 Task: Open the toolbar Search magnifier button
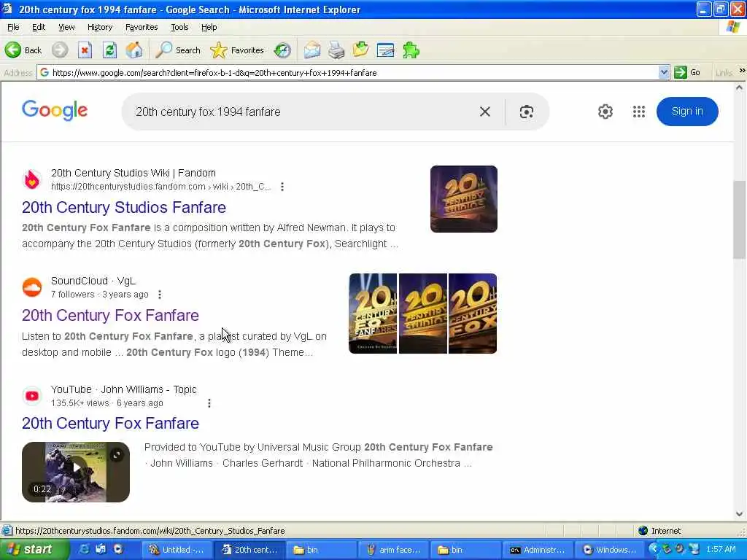tap(178, 50)
